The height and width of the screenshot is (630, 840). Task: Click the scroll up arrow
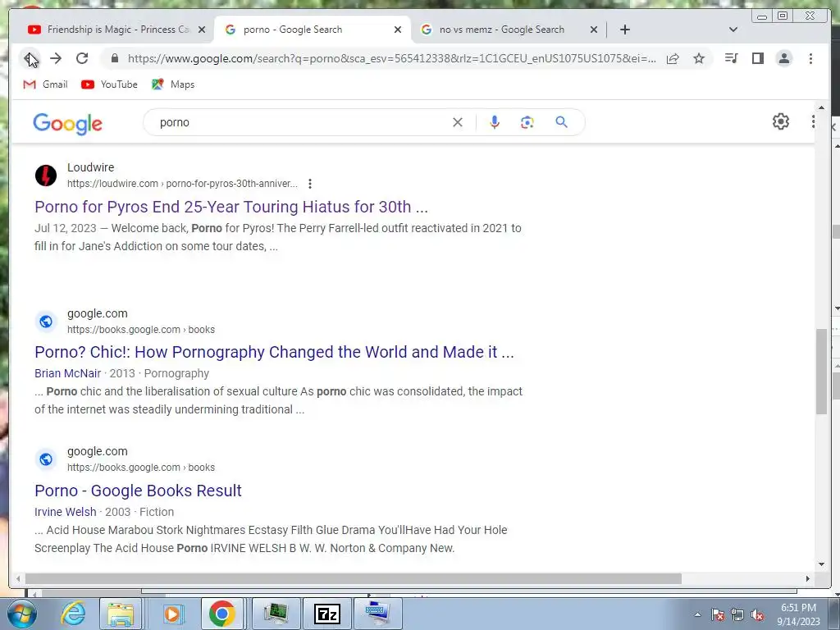[821, 107]
